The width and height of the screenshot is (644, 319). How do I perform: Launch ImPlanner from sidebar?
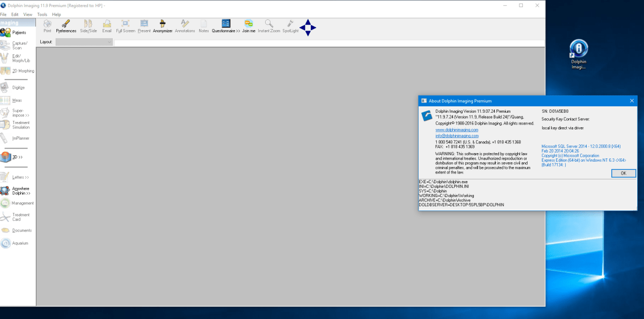click(x=14, y=138)
